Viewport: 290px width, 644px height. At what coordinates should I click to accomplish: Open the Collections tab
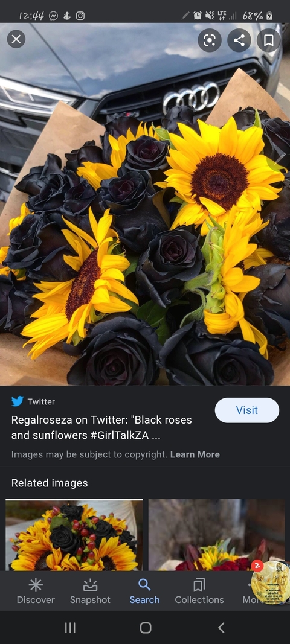[199, 591]
